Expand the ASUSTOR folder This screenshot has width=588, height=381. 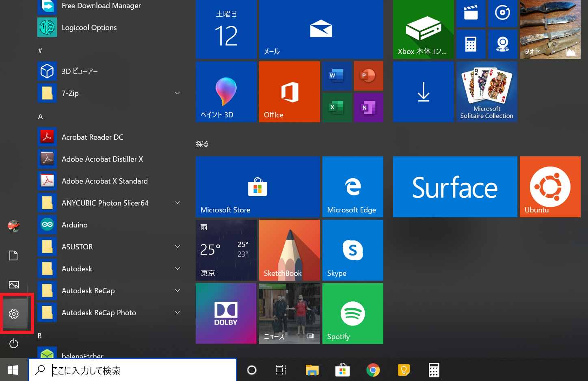[177, 247]
